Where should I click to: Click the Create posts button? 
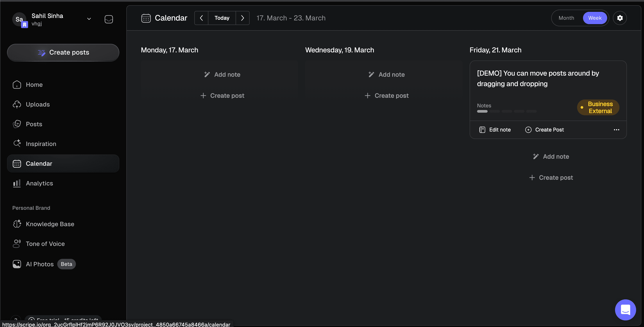[x=63, y=52]
